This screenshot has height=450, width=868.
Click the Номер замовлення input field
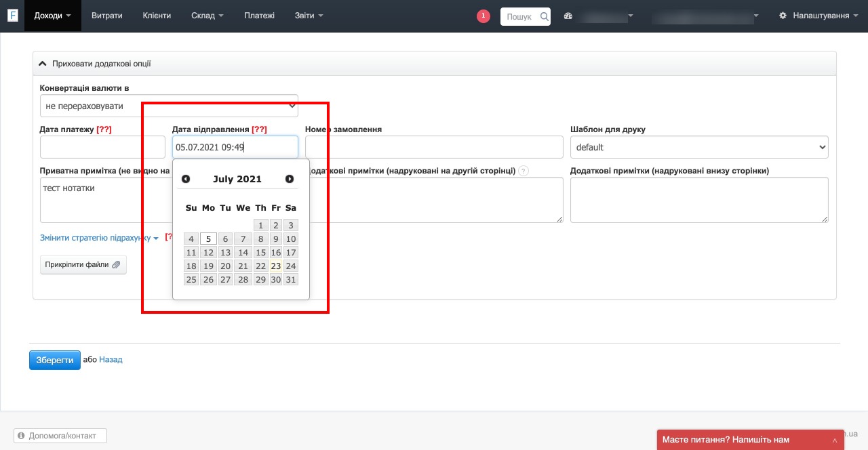tap(434, 147)
